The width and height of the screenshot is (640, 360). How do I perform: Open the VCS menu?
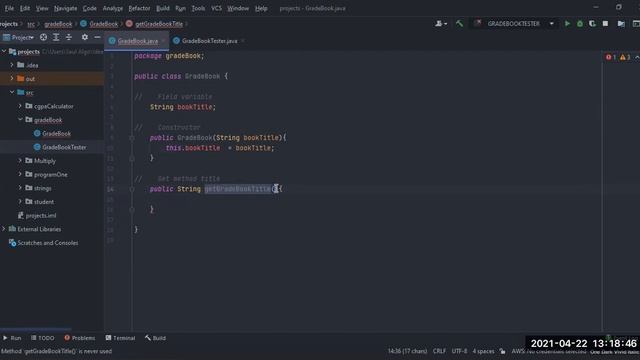(216, 8)
